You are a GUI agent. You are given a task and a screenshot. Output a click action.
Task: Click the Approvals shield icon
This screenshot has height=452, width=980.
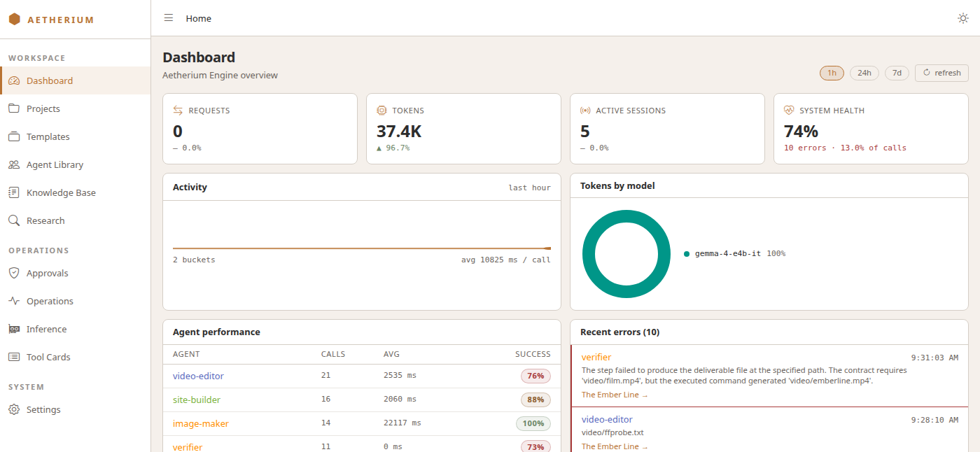(14, 273)
